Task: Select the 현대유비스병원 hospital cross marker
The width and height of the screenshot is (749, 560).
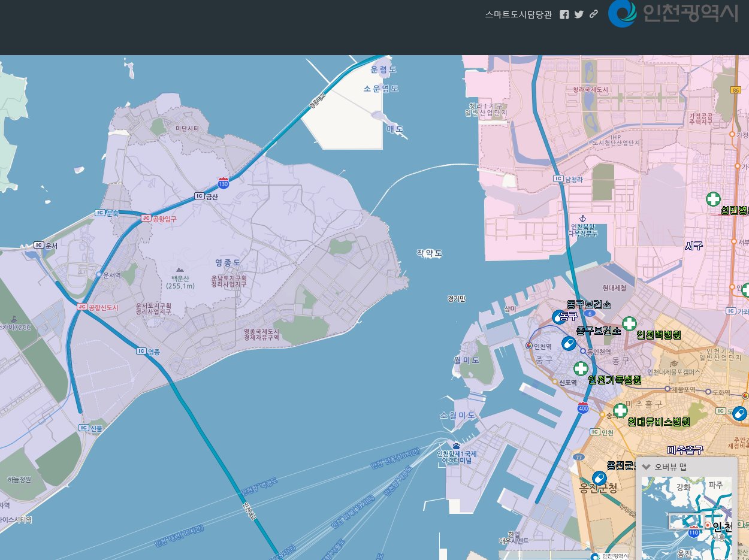Action: pos(620,410)
